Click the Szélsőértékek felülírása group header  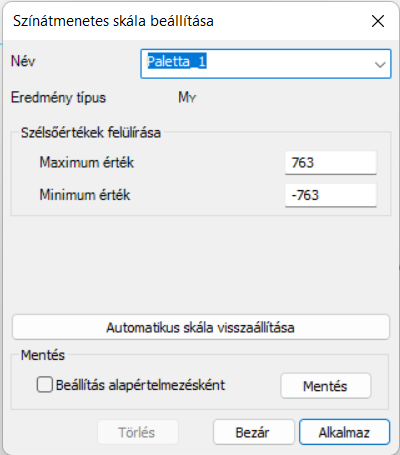tap(91, 133)
